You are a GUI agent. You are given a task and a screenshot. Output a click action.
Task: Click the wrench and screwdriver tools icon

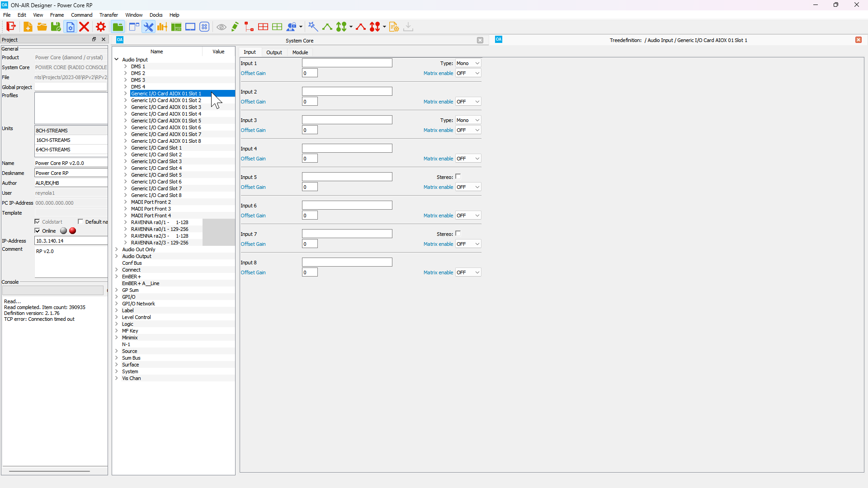pyautogui.click(x=148, y=27)
